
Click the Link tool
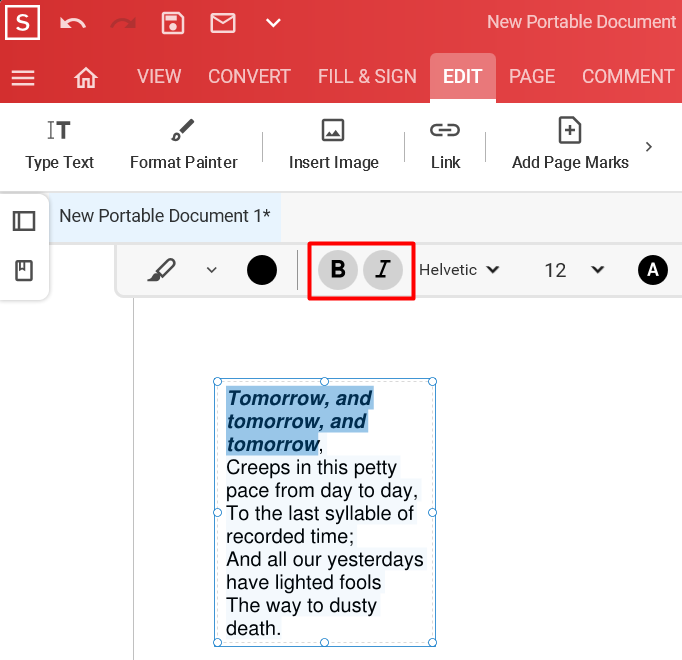tap(445, 145)
